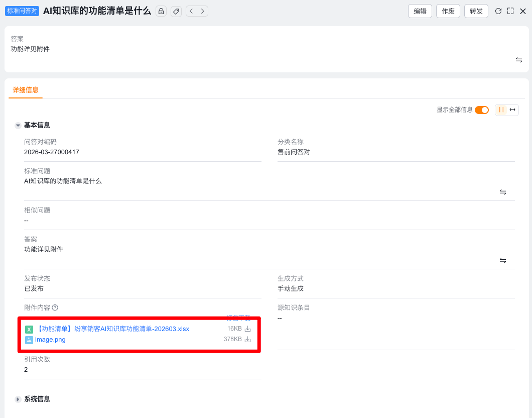Click the Excel file icon of the attachment
532x418 pixels.
[29, 329]
